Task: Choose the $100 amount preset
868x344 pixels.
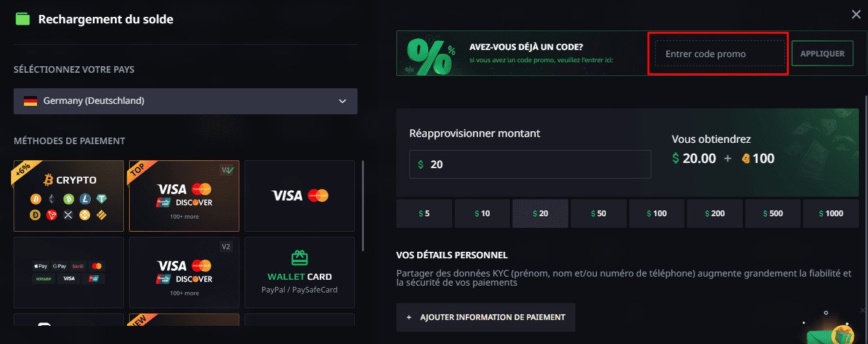Action: tap(657, 214)
